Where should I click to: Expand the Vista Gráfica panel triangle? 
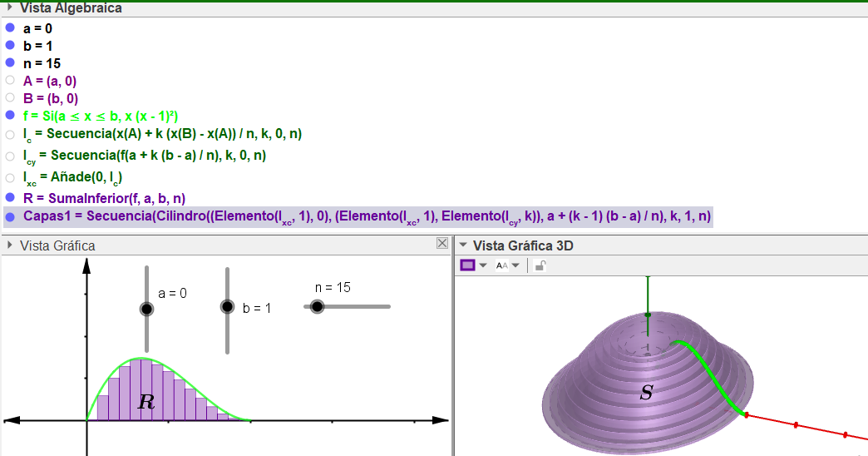point(10,245)
